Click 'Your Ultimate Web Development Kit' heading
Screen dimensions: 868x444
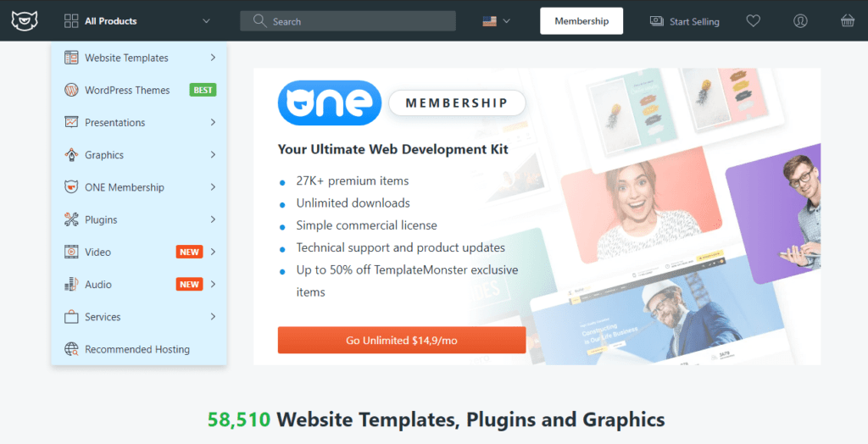point(393,149)
